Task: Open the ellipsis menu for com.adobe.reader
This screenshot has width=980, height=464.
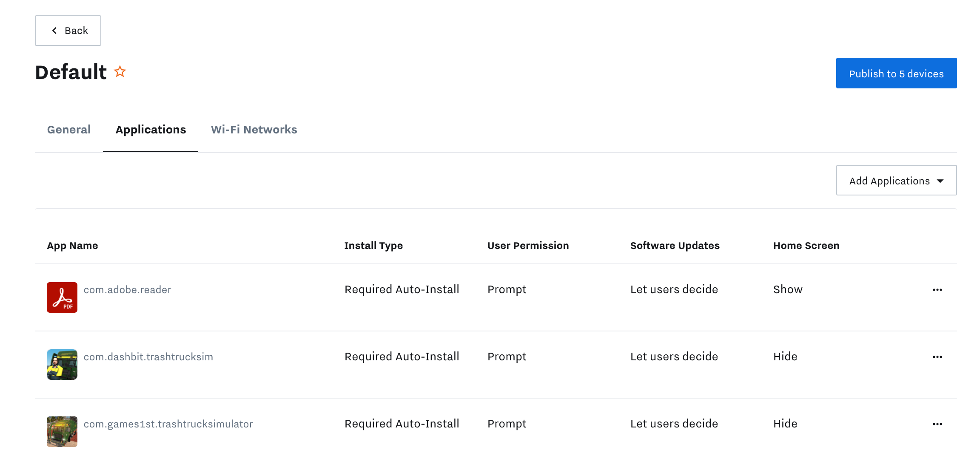Action: (937, 289)
